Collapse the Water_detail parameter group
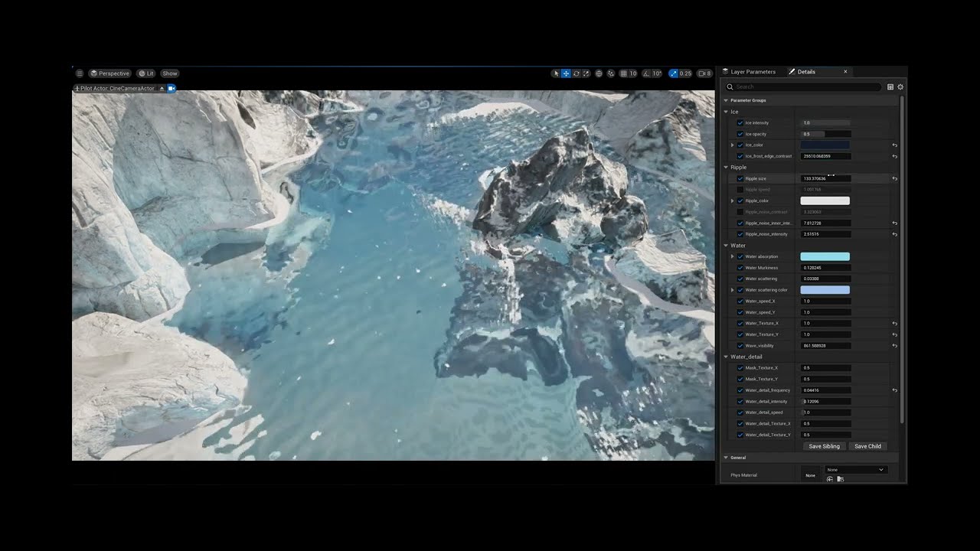The height and width of the screenshot is (551, 980). [x=726, y=357]
